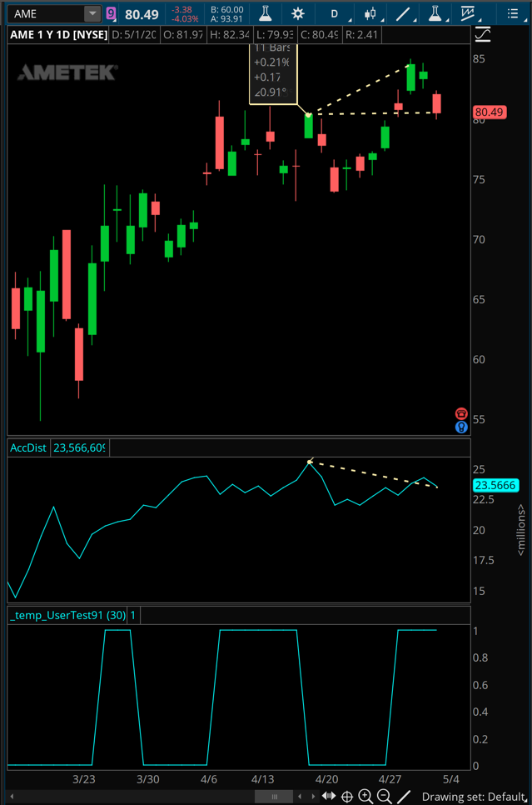
Task: Click the AccDist value 23,566,609
Action: (x=80, y=447)
